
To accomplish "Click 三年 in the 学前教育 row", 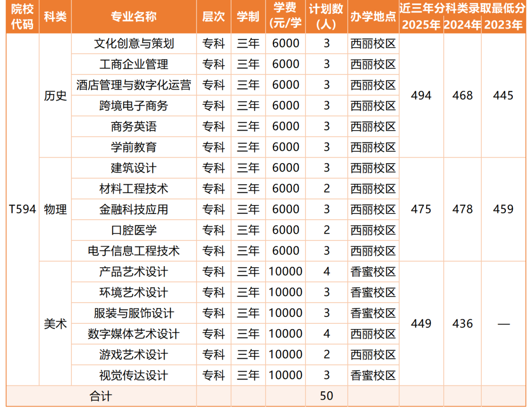I will point(248,147).
